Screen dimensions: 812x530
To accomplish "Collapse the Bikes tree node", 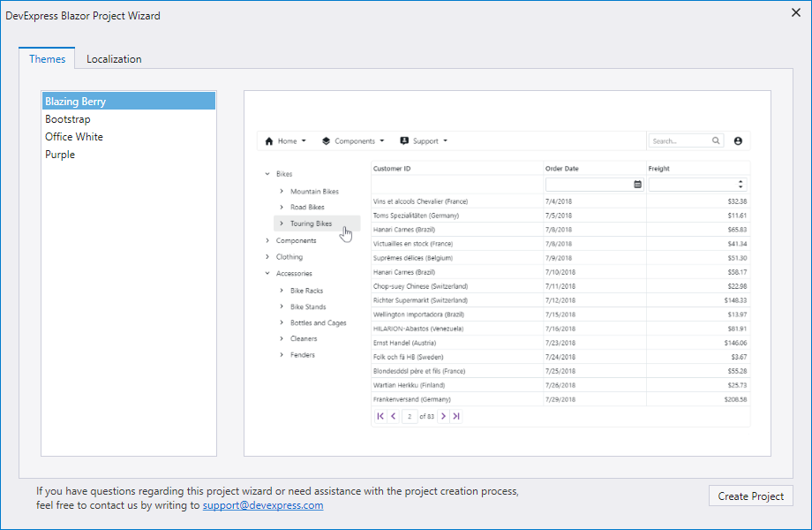I will coord(267,174).
